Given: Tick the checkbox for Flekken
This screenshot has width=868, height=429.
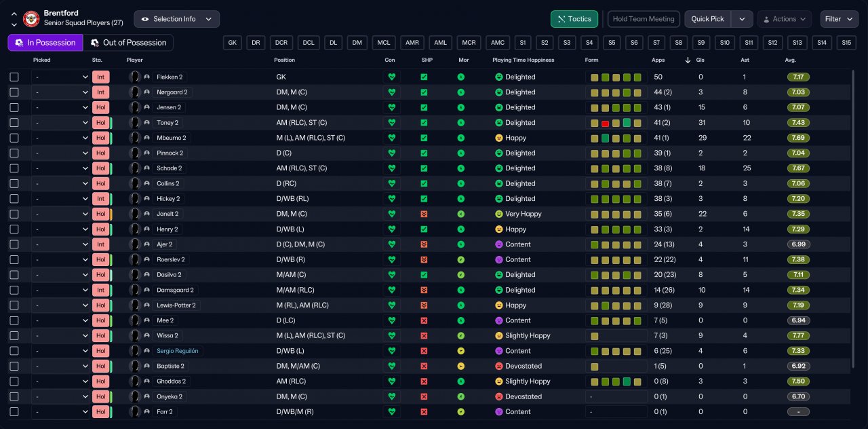Looking at the screenshot, I should (14, 77).
